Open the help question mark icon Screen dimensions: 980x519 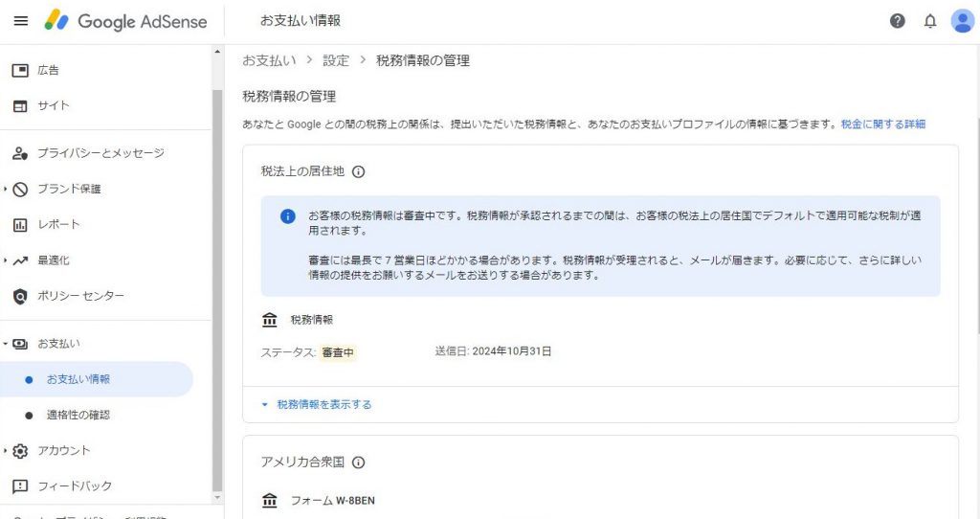tap(897, 21)
